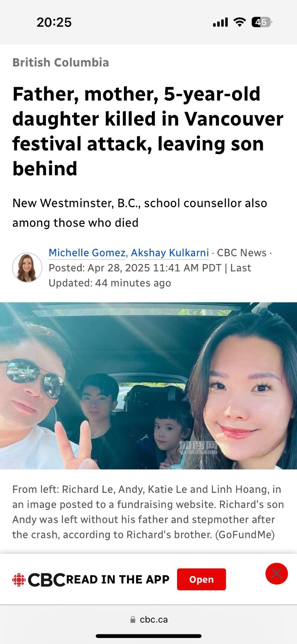The image size is (297, 644).
Task: Tap the cellular signal bars icon
Action: click(221, 23)
